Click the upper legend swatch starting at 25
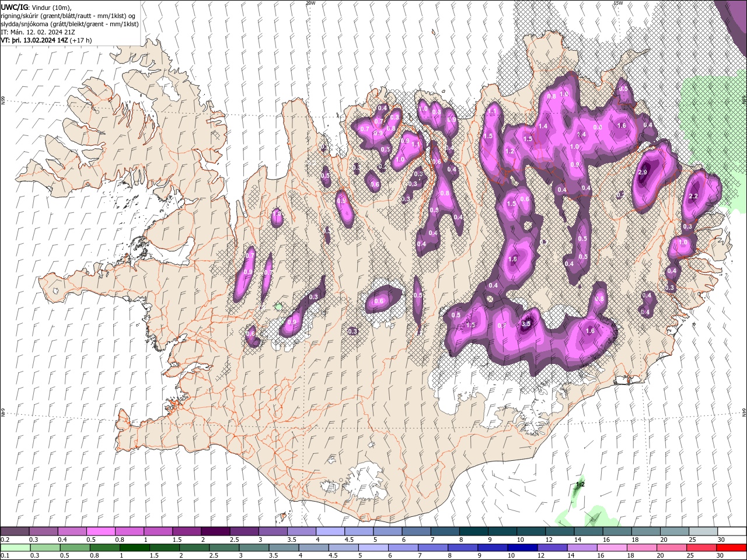747x560 pixels. [703, 531]
